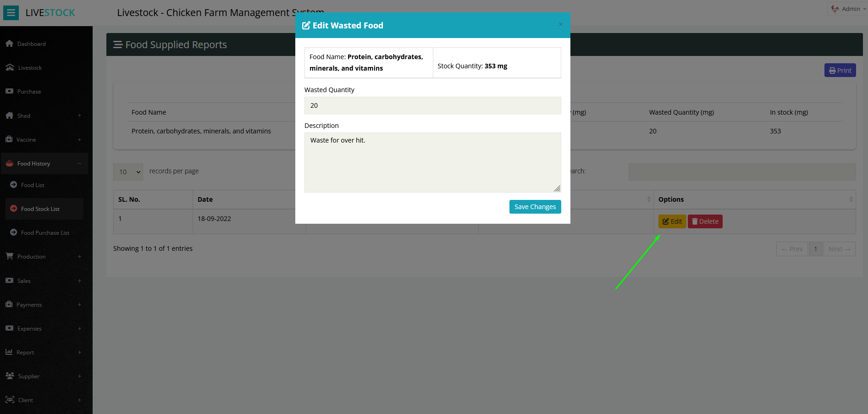Click inside the Description text area
The height and width of the screenshot is (414, 868).
point(432,162)
